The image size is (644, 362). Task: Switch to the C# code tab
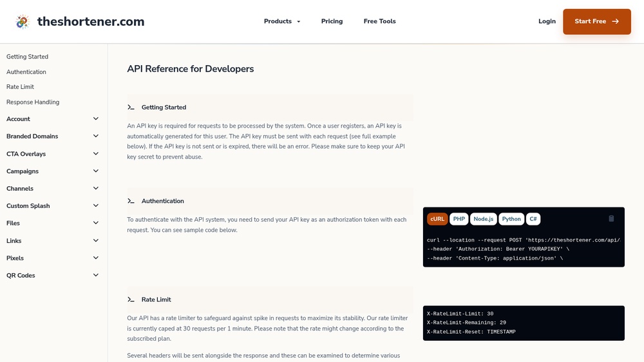[x=533, y=219]
